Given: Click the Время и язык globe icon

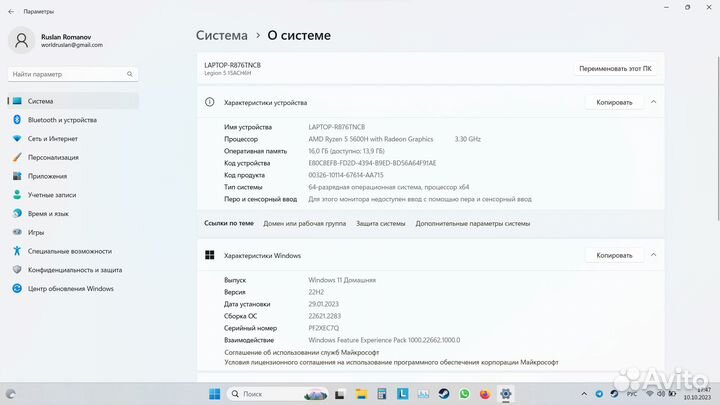Looking at the screenshot, I should 17,214.
